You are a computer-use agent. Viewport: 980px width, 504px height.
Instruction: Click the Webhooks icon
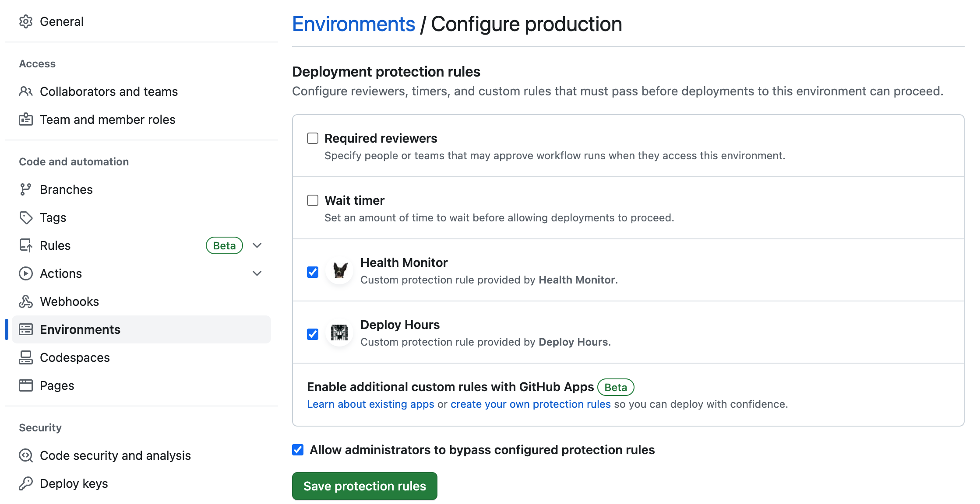(26, 301)
